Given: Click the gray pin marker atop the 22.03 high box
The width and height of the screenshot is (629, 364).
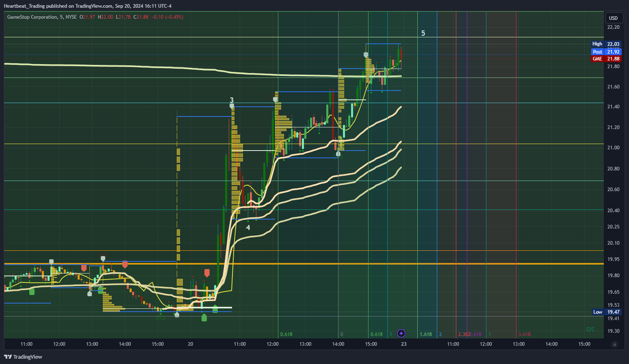Looking at the screenshot, I should (x=366, y=55).
